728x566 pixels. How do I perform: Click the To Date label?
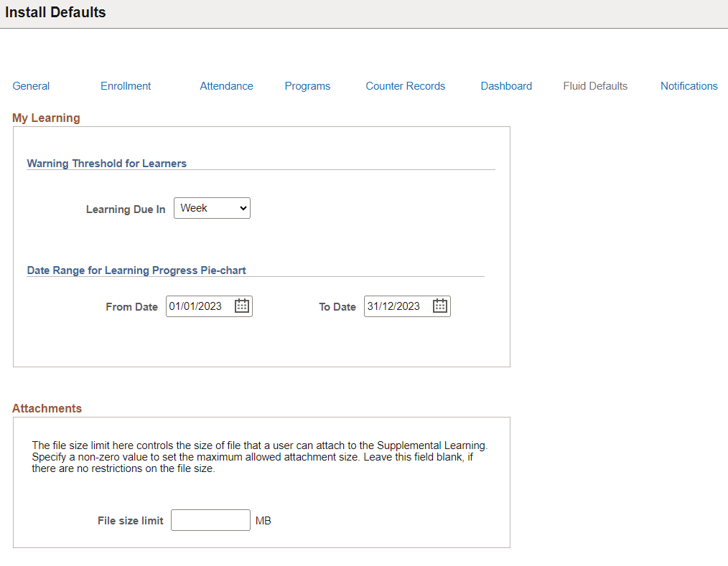pos(337,306)
